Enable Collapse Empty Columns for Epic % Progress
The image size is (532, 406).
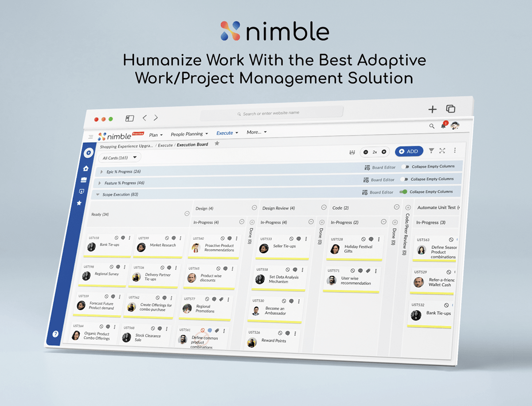click(404, 167)
